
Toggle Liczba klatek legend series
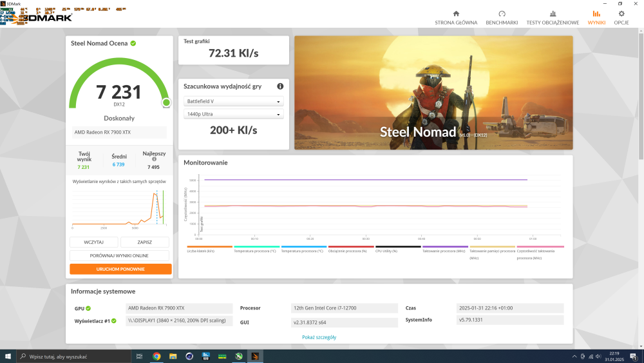pyautogui.click(x=200, y=250)
